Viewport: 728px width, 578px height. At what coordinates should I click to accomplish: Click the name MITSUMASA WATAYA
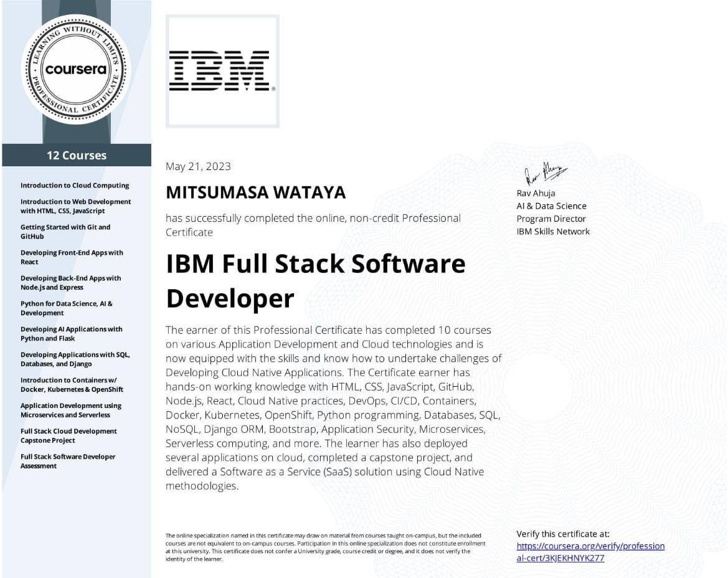coord(256,192)
